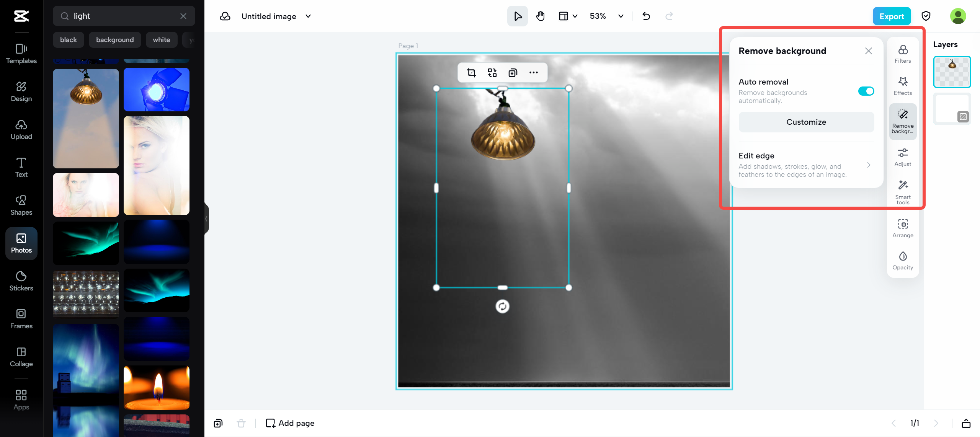Open the Opacity control
The width and height of the screenshot is (980, 437).
(903, 261)
